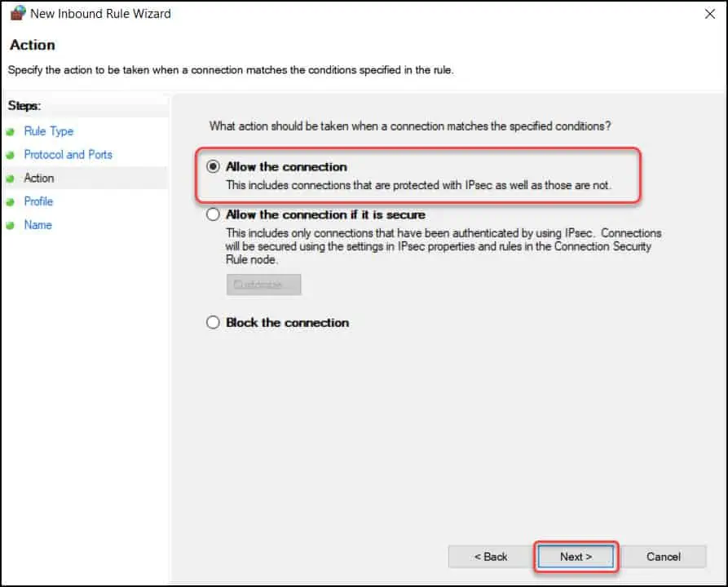Click the greyed-out Customize button

[263, 285]
